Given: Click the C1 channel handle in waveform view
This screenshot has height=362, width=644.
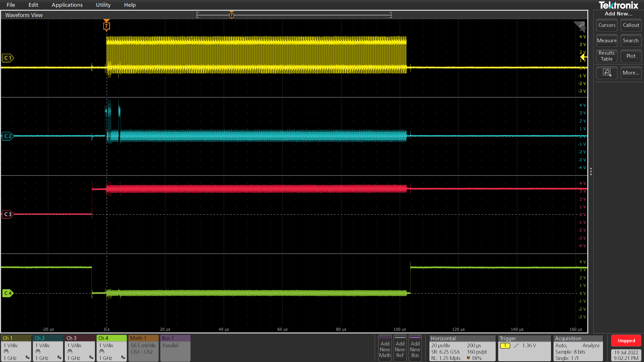Looking at the screenshot, I should pyautogui.click(x=8, y=58).
